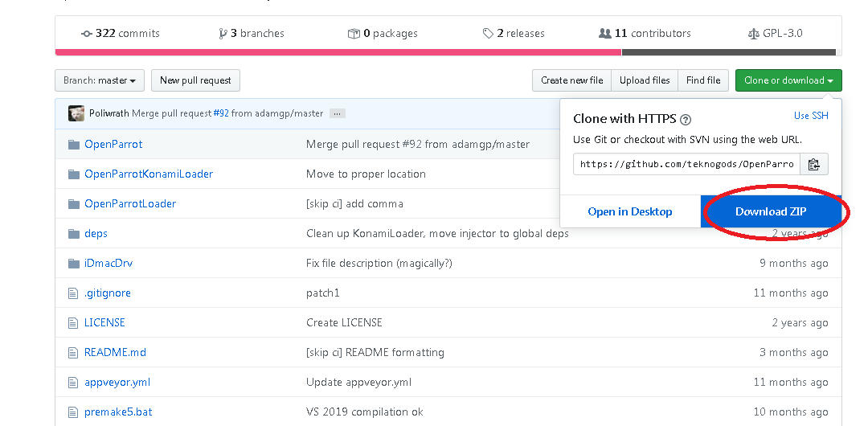Open the 'patch1' commit message
The height and width of the screenshot is (426, 868).
coord(323,293)
